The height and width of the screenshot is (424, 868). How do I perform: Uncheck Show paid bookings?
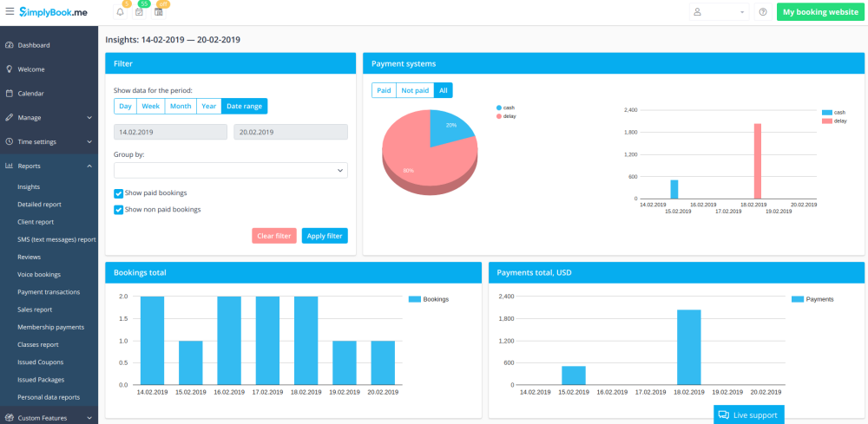point(118,193)
